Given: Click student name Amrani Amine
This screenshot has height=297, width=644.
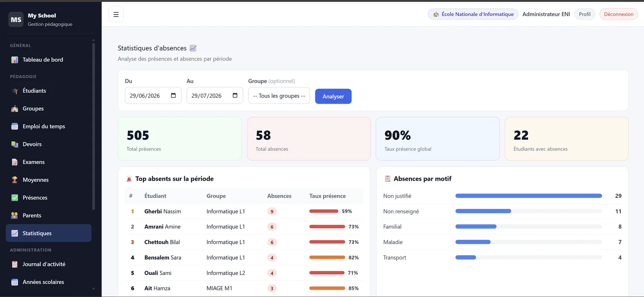Looking at the screenshot, I should click(x=163, y=227).
